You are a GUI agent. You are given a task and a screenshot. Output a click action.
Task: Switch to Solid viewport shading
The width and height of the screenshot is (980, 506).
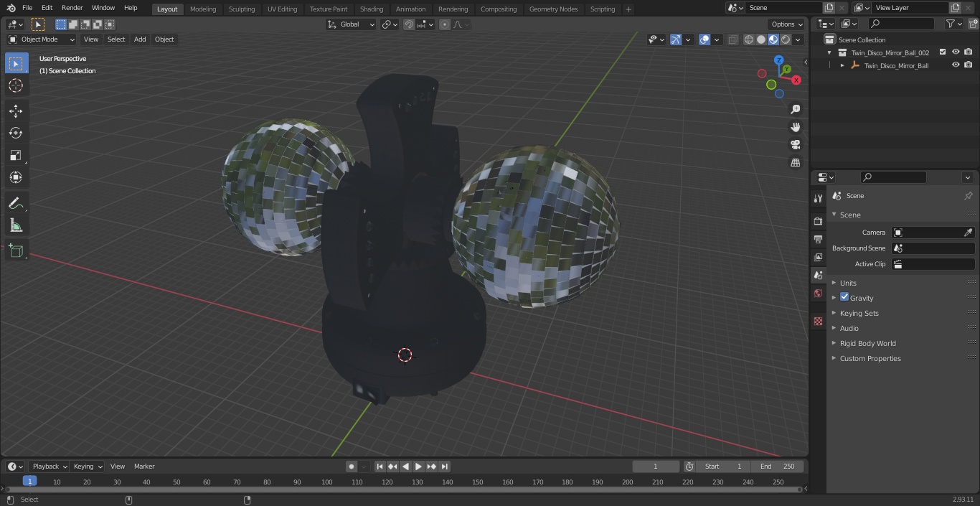click(761, 39)
